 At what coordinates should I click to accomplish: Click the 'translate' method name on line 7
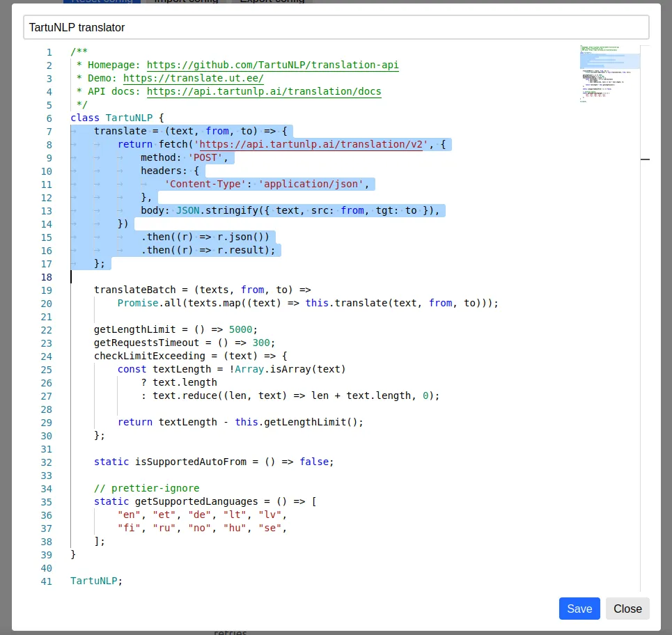(120, 131)
